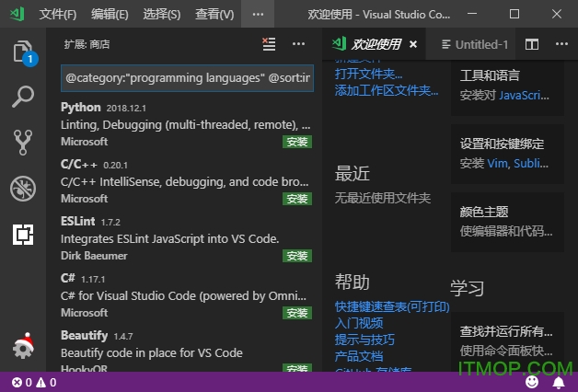Open the 查看(V) menu
The width and height of the screenshot is (578, 392).
tap(214, 15)
